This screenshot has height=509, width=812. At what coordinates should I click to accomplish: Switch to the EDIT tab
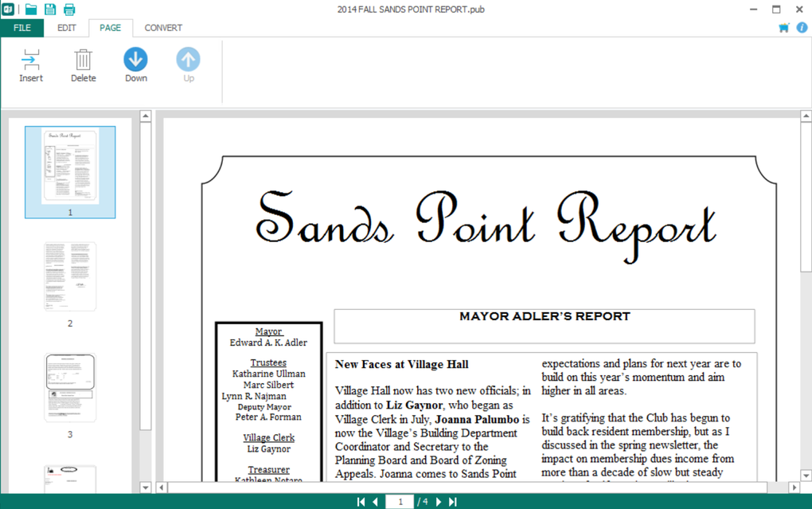(x=66, y=28)
